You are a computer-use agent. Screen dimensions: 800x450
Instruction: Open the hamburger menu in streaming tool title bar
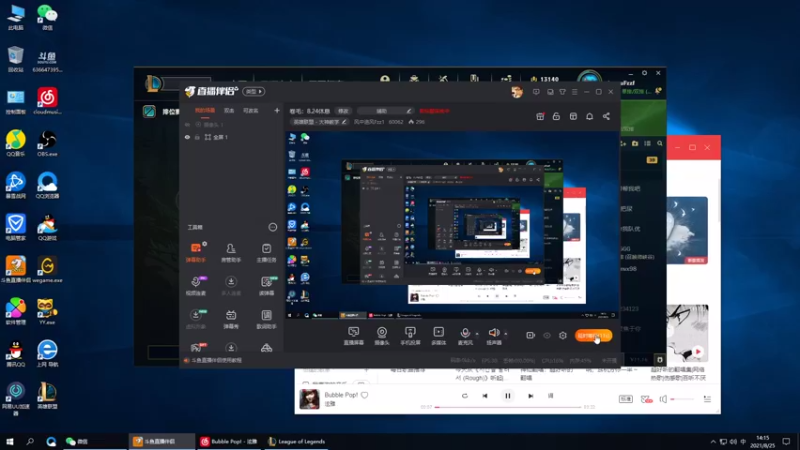point(574,92)
